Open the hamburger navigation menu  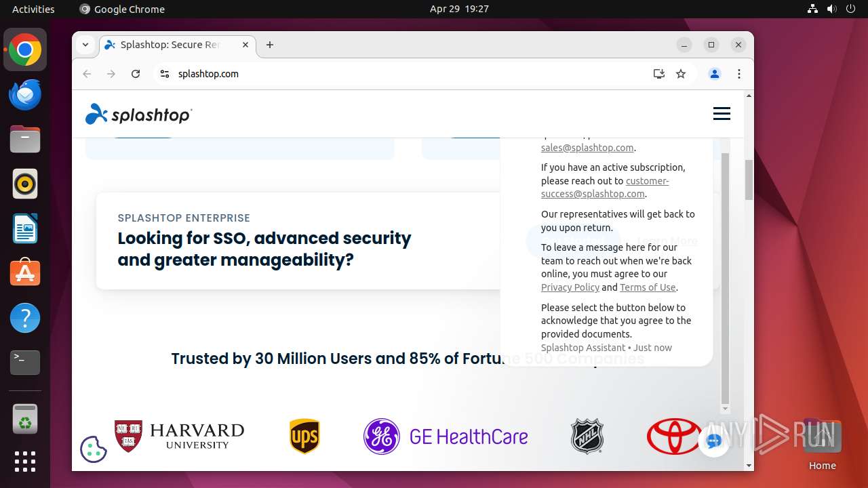(722, 114)
